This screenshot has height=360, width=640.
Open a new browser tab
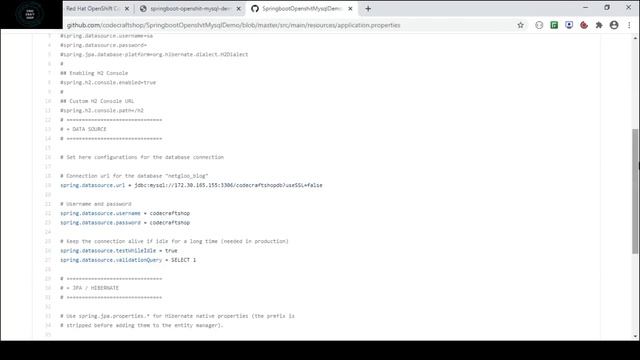click(368, 9)
